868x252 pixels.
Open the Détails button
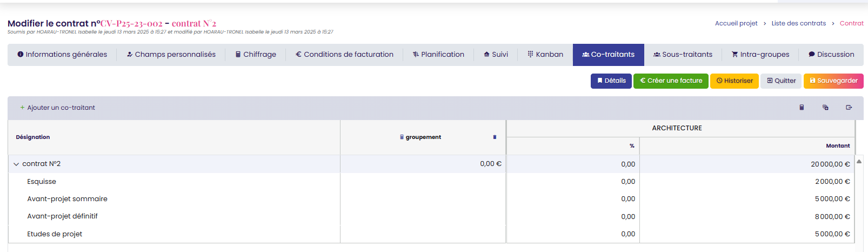click(x=611, y=81)
